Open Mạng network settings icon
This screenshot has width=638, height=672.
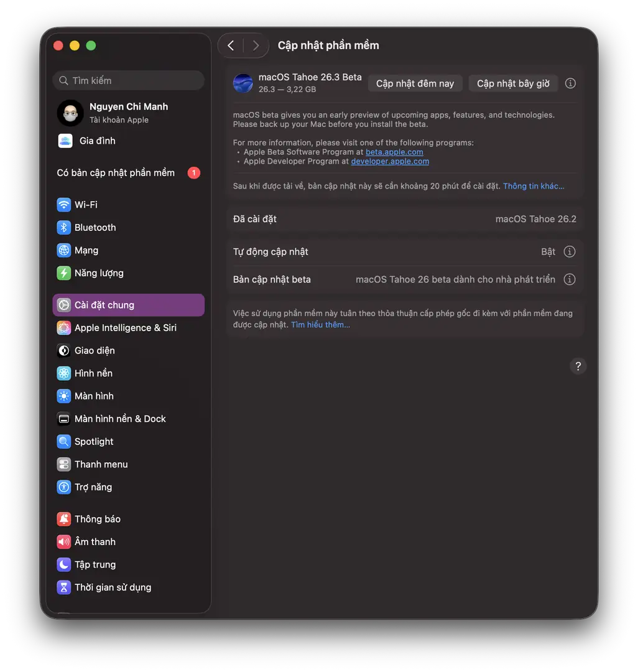pos(64,250)
